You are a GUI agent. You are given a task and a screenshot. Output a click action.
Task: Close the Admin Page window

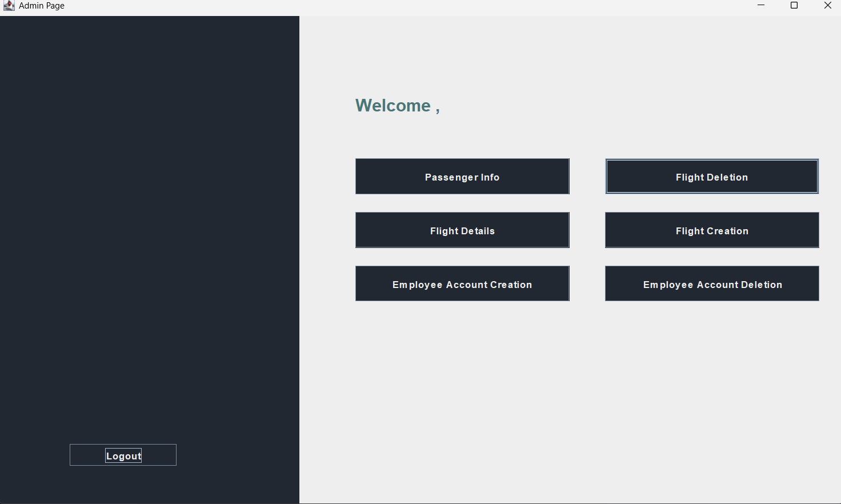(827, 6)
